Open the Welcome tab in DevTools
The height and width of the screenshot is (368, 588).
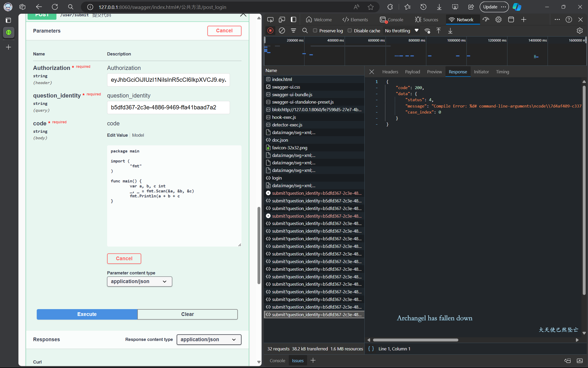319,20
